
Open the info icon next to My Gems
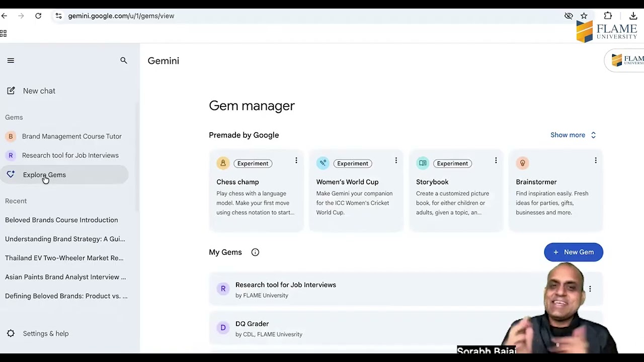tap(255, 252)
